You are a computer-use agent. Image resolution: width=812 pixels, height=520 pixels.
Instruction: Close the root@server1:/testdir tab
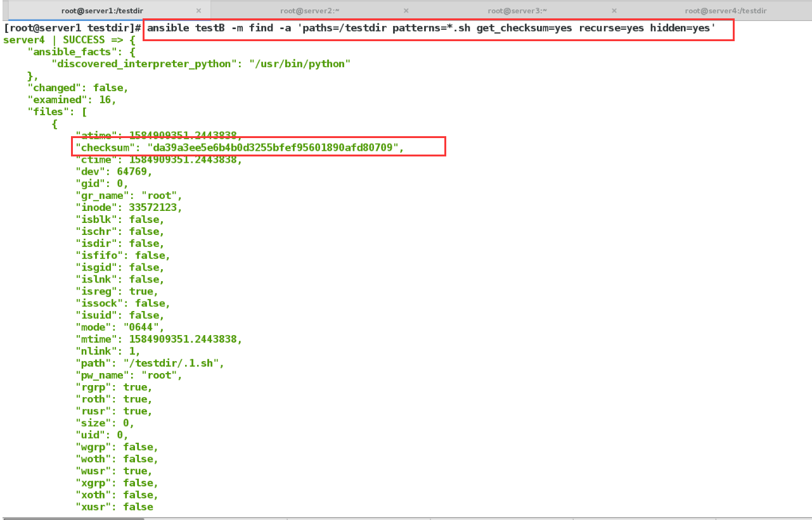[x=199, y=11]
